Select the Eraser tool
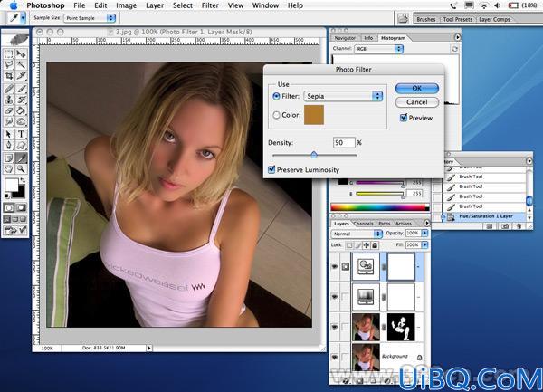 [9, 110]
